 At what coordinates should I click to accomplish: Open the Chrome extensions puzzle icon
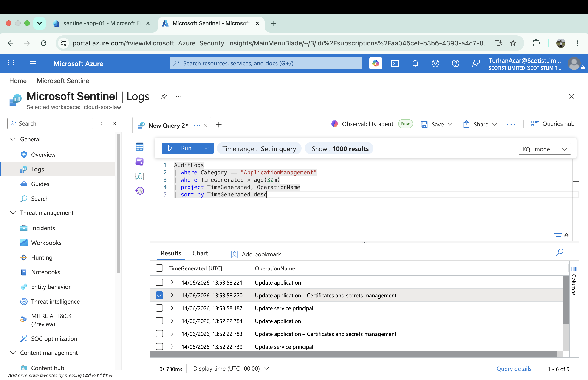[x=536, y=43]
